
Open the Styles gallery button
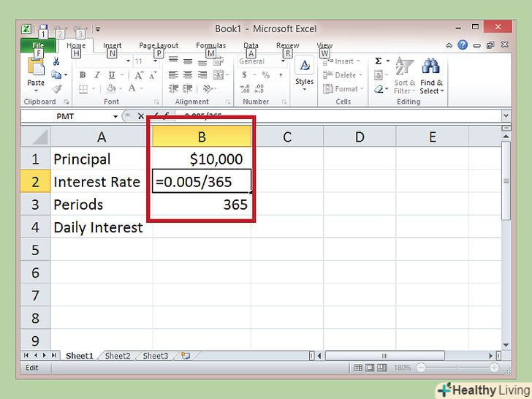[x=304, y=74]
